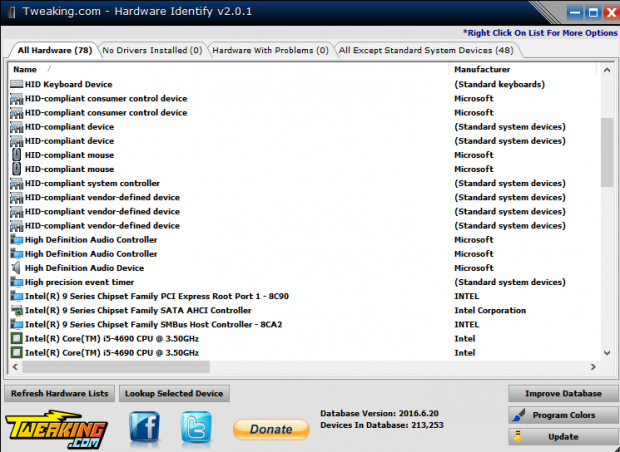
Task: Click the Tweaking.com logo
Action: (x=56, y=429)
